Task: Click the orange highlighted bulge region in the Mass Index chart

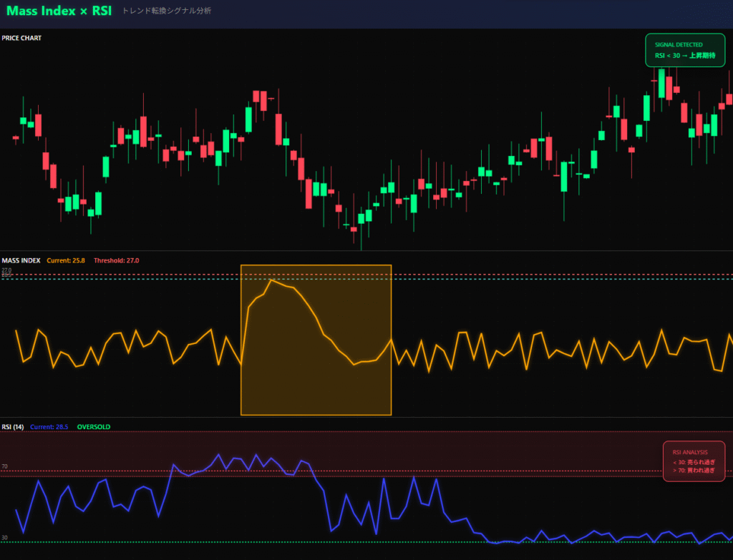Action: (x=316, y=340)
